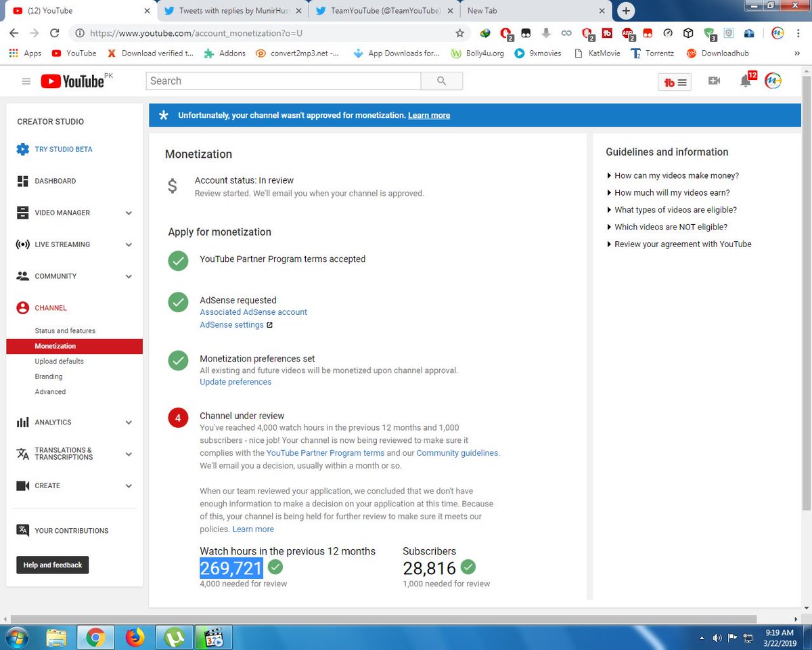Click the volume icon in system tray
This screenshot has height=650, width=812.
(717, 637)
